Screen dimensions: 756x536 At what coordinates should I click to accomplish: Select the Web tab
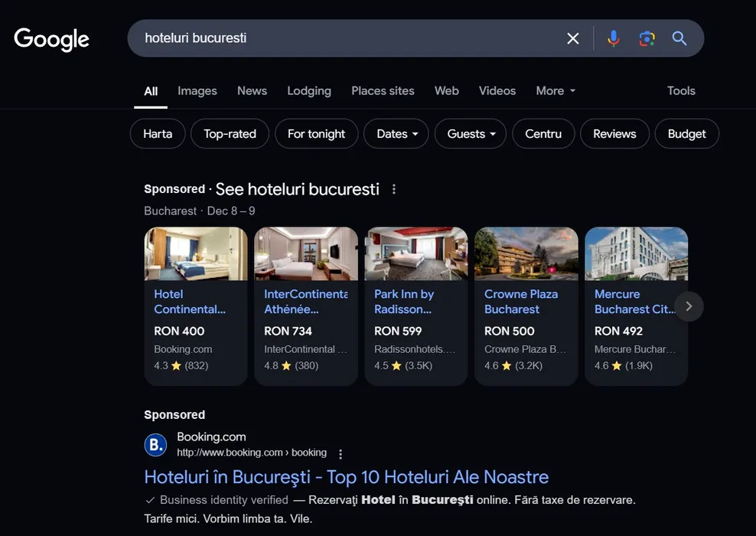tap(446, 90)
